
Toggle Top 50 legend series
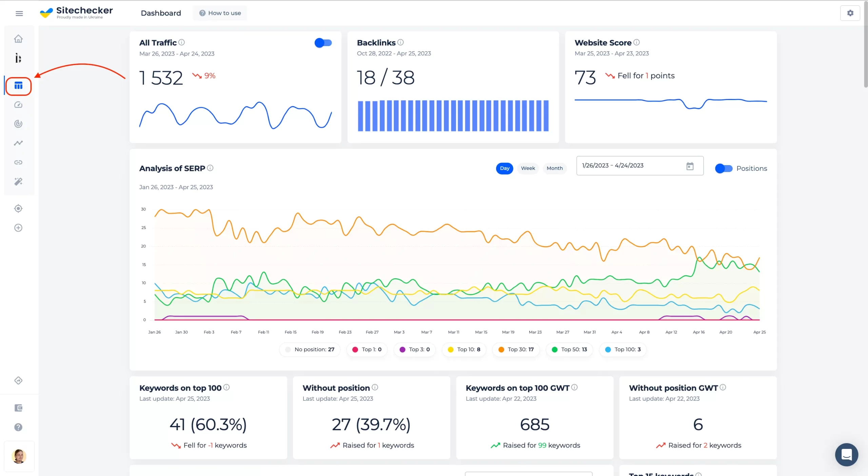click(569, 350)
